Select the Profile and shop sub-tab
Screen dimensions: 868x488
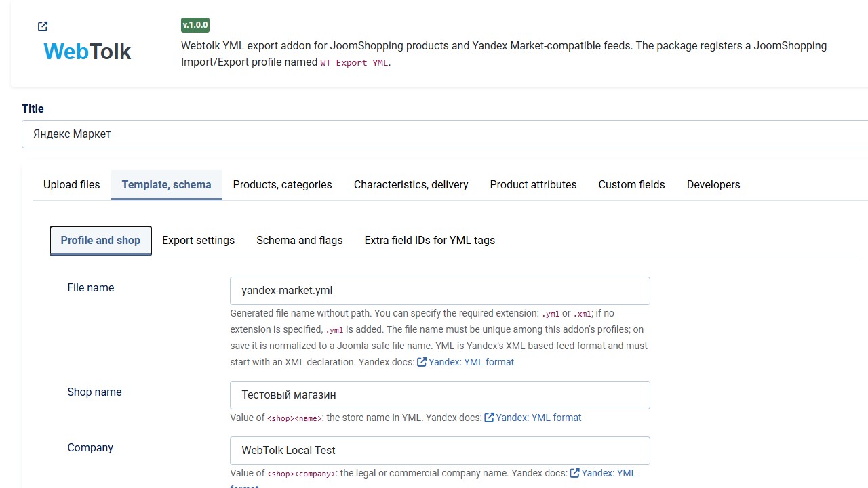click(x=100, y=241)
